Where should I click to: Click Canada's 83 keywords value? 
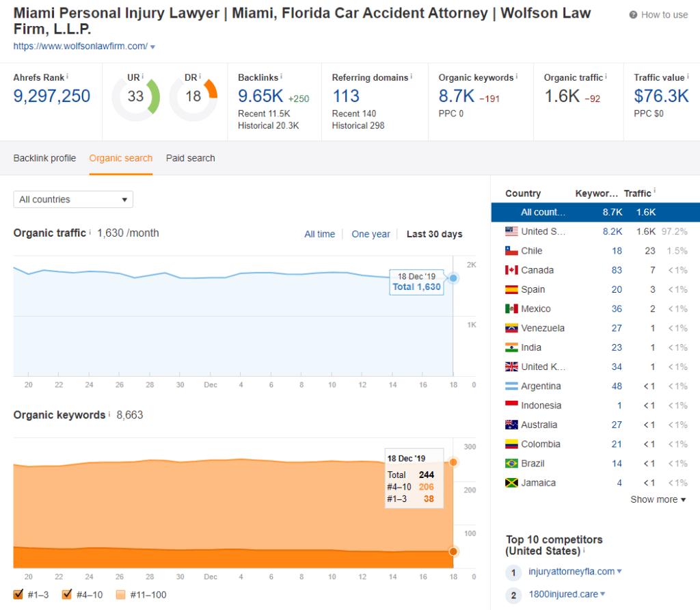coord(617,270)
